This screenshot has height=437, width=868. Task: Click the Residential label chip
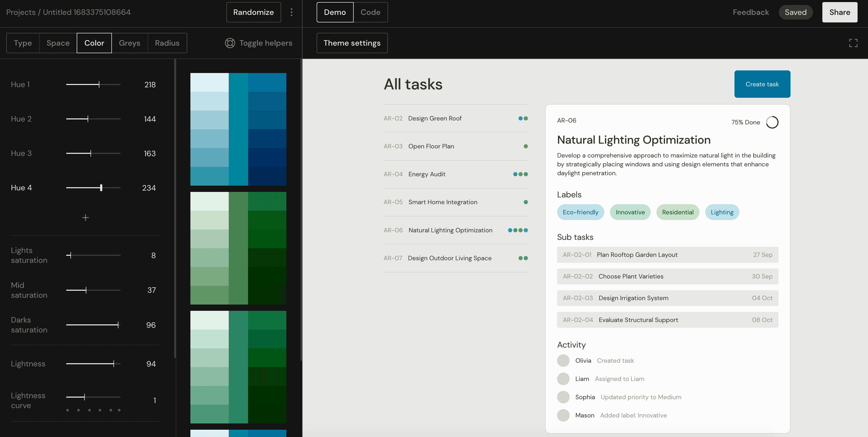pyautogui.click(x=678, y=212)
